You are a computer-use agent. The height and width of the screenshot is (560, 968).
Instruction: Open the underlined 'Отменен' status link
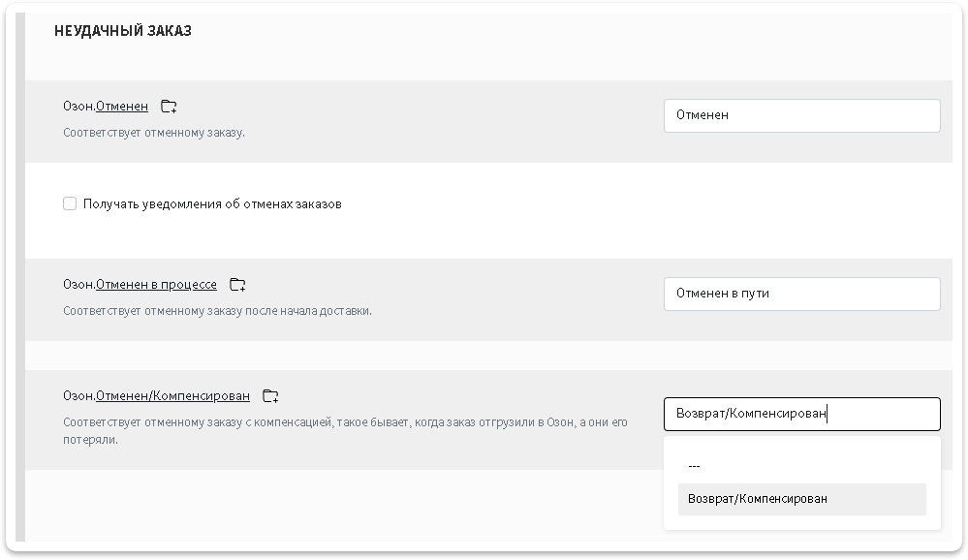(x=122, y=107)
